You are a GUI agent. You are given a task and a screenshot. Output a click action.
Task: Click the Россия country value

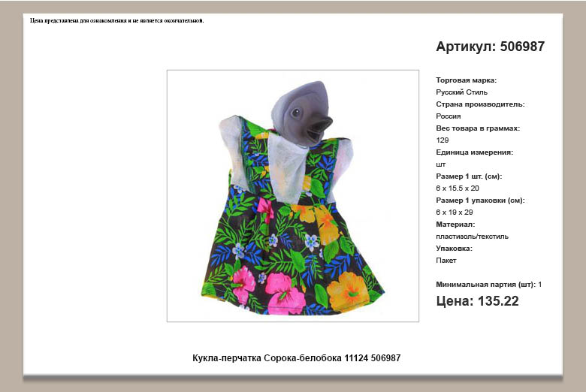coord(449,116)
